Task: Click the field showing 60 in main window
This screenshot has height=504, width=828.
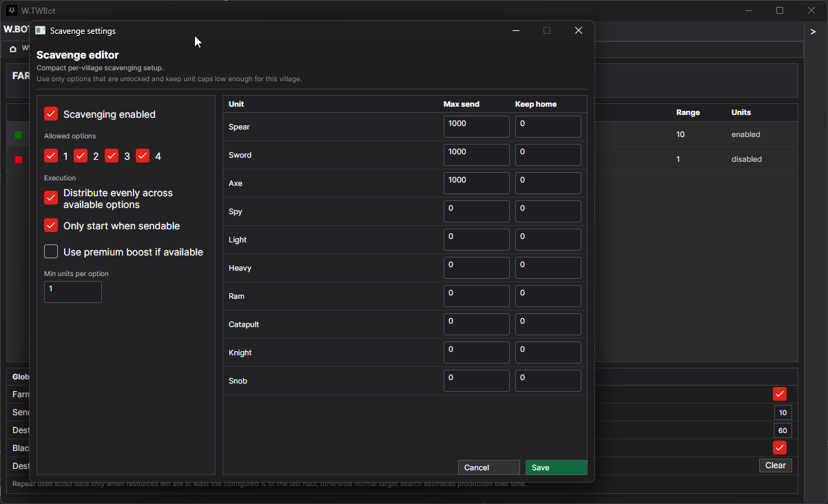Action: [x=783, y=430]
